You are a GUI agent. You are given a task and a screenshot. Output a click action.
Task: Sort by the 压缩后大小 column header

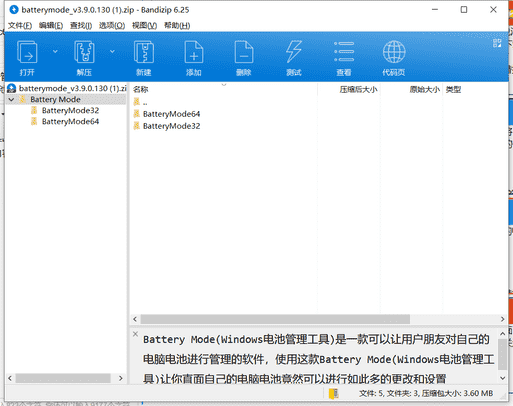(358, 89)
